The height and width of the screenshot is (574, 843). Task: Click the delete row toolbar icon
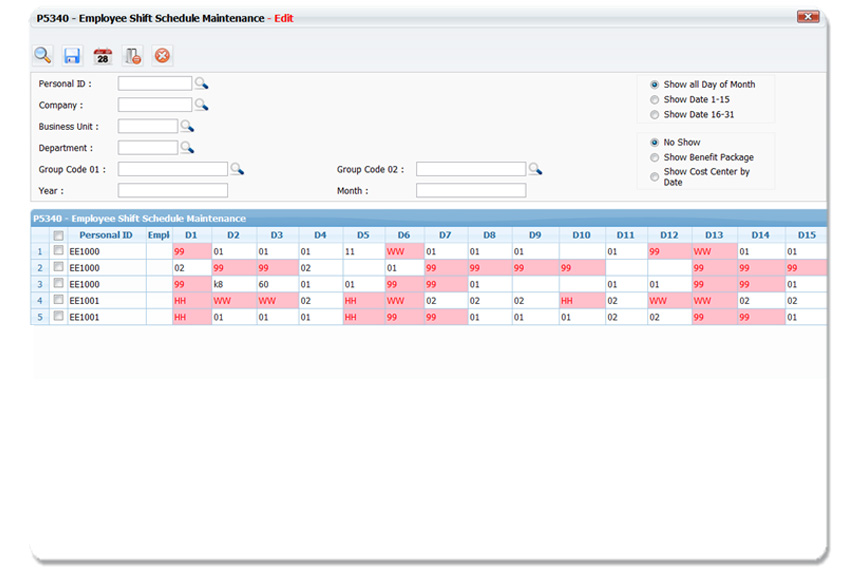[132, 56]
